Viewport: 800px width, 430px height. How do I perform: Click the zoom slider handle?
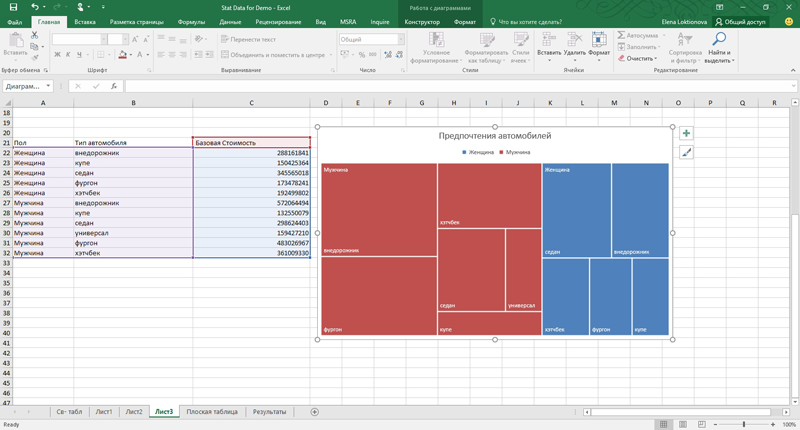(x=744, y=424)
